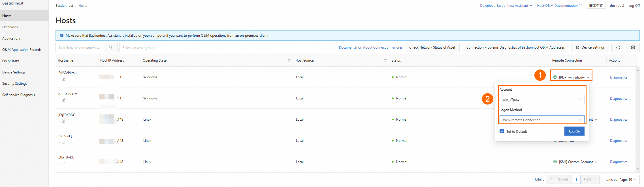The image size is (644, 187).
Task: Edit remark pencil for host EtLxfytvDk
Action: (x=64, y=164)
